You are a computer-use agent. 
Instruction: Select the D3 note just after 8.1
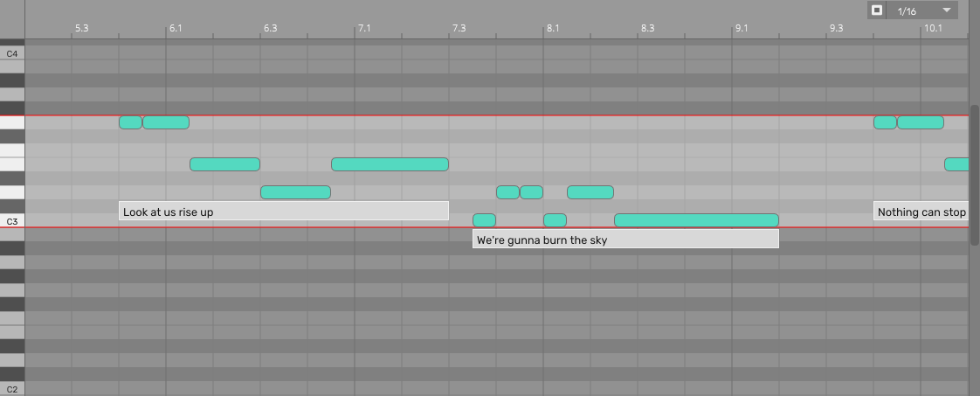pyautogui.click(x=590, y=192)
